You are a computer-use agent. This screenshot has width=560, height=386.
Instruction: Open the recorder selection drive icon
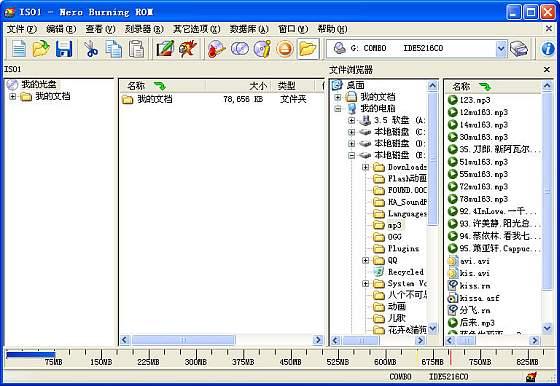pos(519,49)
